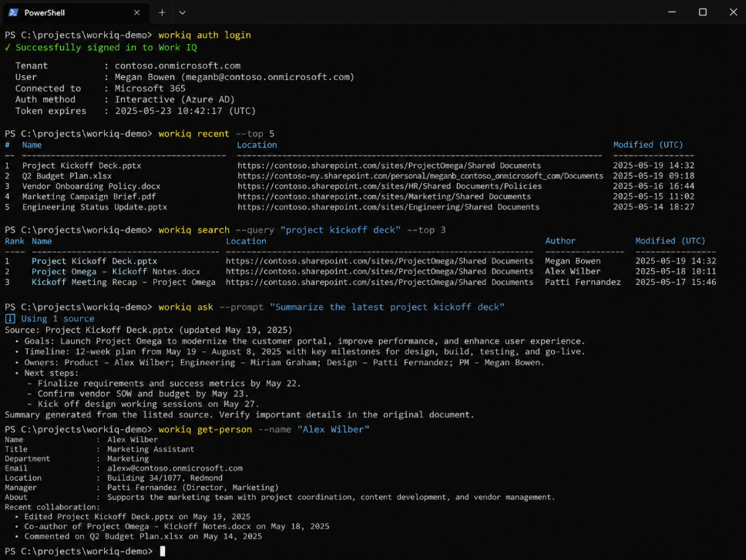Click author Alex Wilber in search results

click(x=573, y=271)
